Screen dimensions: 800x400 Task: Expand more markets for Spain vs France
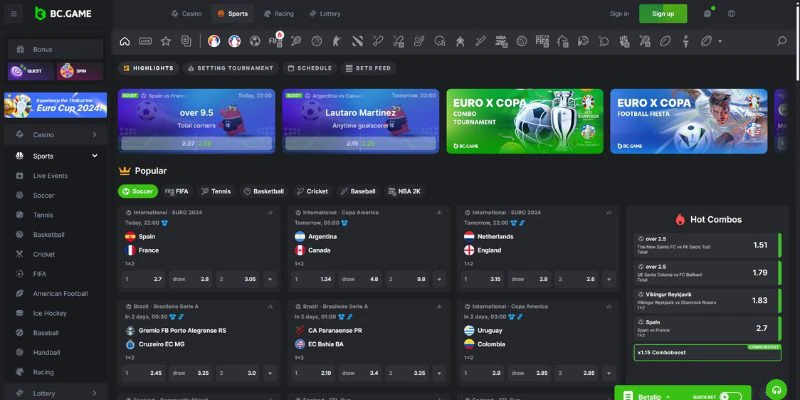point(270,279)
